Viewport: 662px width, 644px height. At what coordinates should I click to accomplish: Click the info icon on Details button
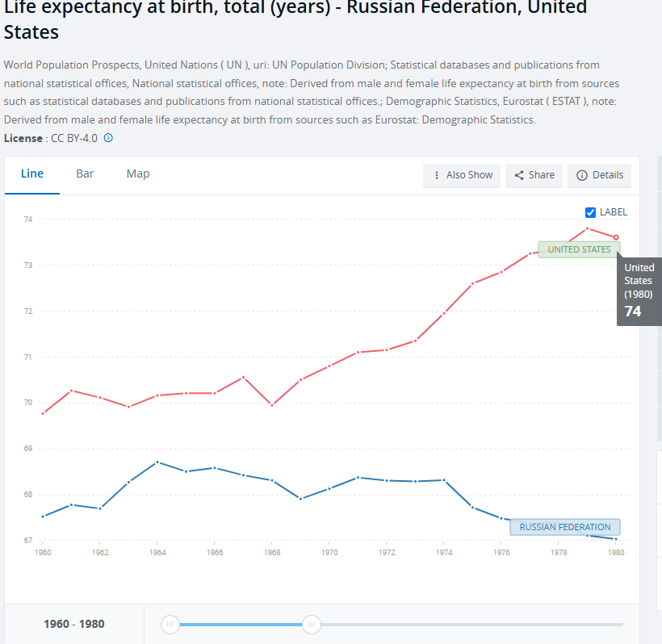coord(582,175)
